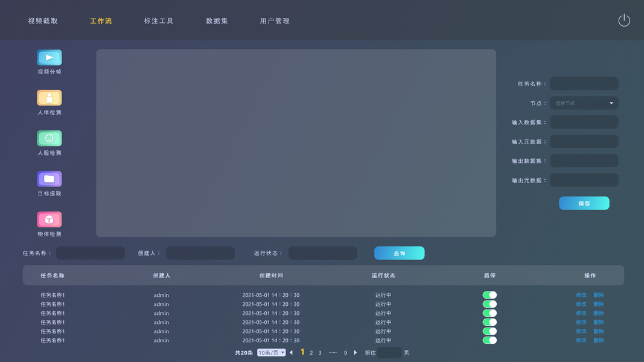Focus the 输出元数据 input field
Viewport: 644px width, 362px height.
click(584, 180)
